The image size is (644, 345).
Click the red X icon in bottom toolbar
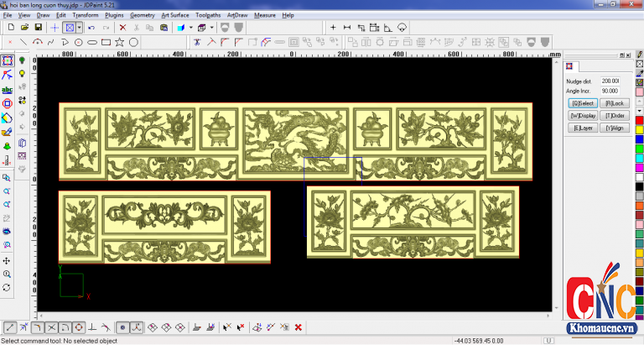tap(298, 327)
